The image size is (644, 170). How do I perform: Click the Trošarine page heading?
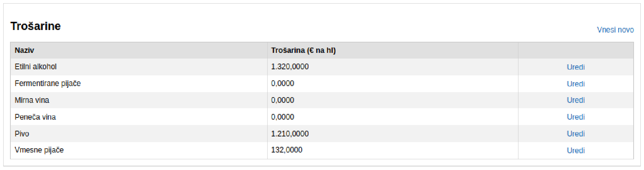(x=35, y=26)
